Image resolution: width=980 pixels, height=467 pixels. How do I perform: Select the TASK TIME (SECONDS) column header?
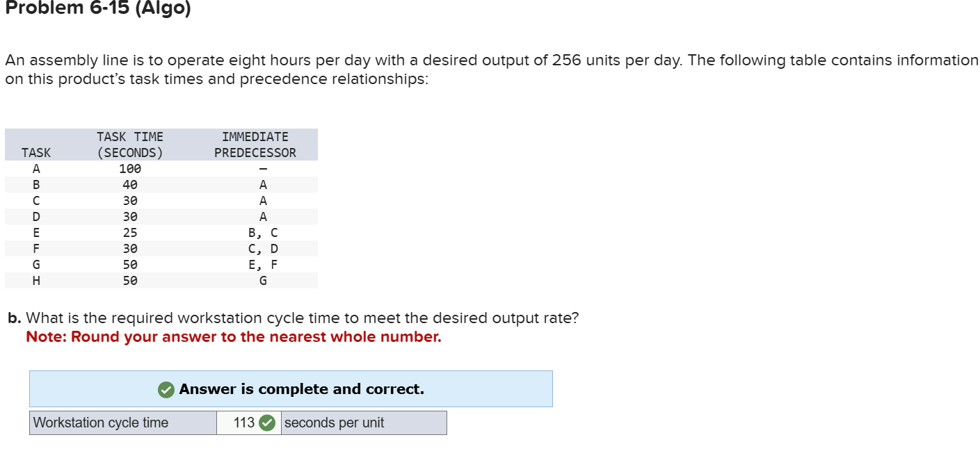[129, 144]
